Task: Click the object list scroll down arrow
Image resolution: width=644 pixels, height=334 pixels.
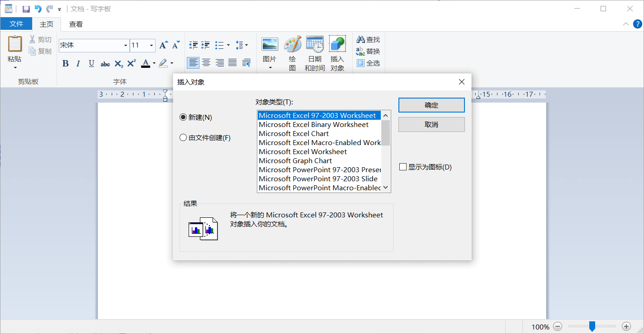Action: (386, 188)
